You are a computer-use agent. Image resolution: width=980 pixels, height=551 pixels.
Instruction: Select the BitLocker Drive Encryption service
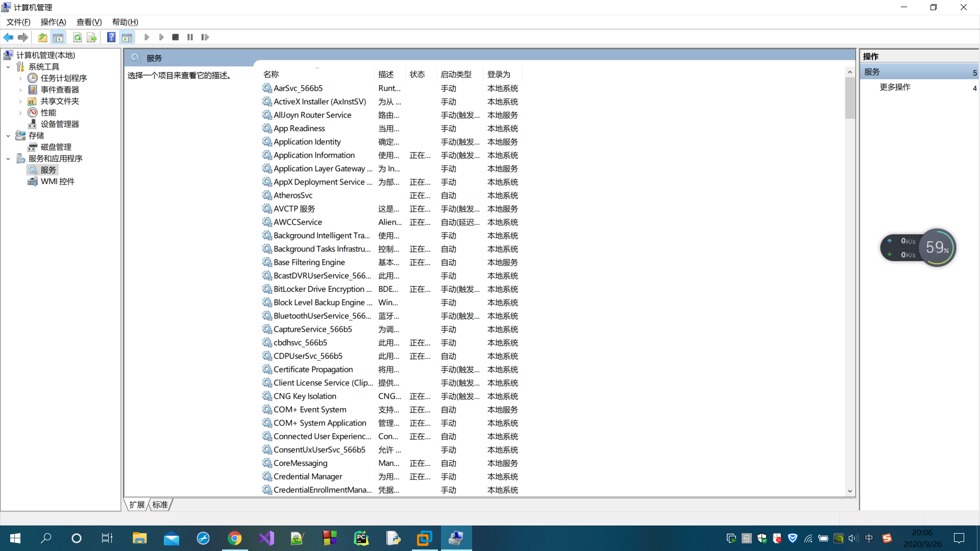[322, 289]
